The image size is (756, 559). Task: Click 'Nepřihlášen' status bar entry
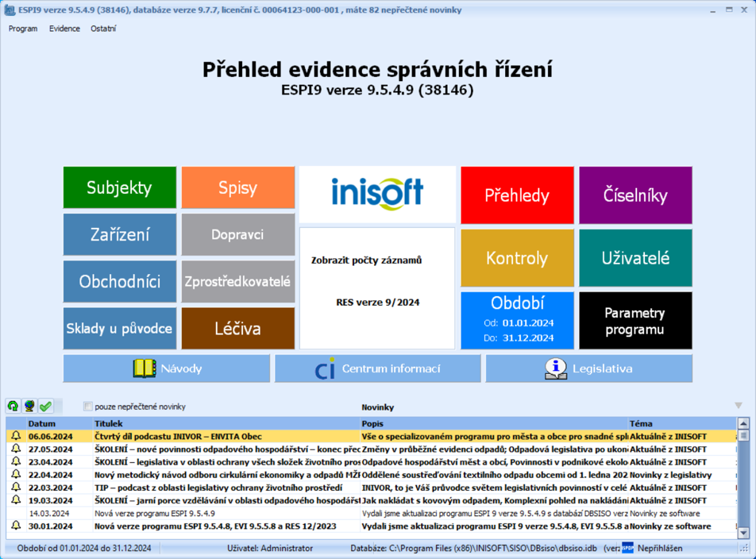tap(660, 548)
